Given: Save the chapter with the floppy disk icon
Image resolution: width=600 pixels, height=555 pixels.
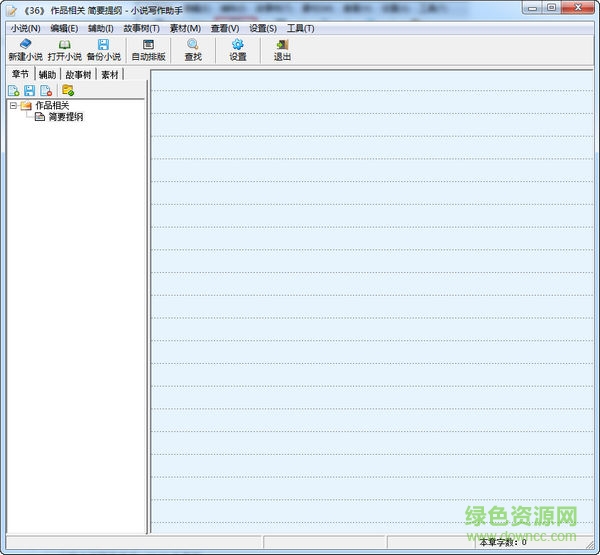Looking at the screenshot, I should point(29,91).
